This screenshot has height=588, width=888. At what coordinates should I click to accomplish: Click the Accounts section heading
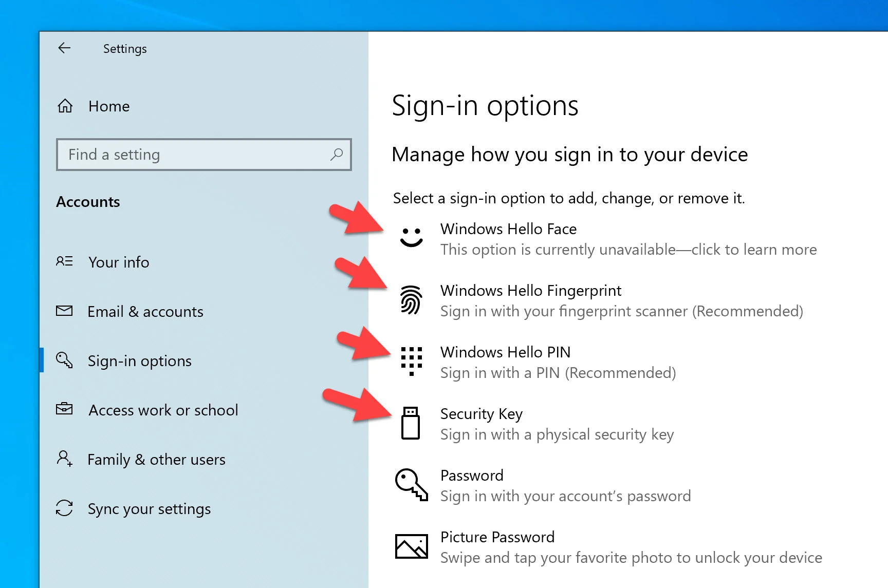click(88, 202)
